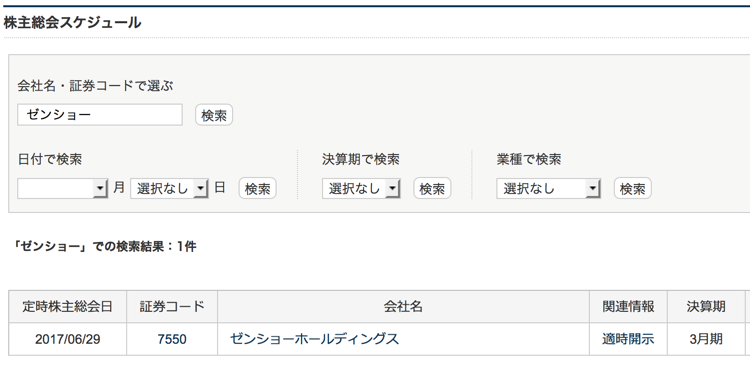Click the 関連情報 column header

[x=628, y=306]
